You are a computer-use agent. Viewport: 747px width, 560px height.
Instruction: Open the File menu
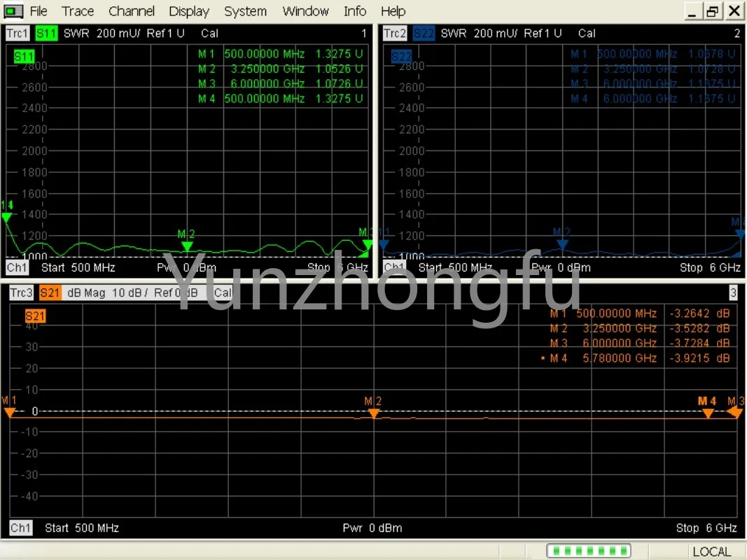point(38,11)
